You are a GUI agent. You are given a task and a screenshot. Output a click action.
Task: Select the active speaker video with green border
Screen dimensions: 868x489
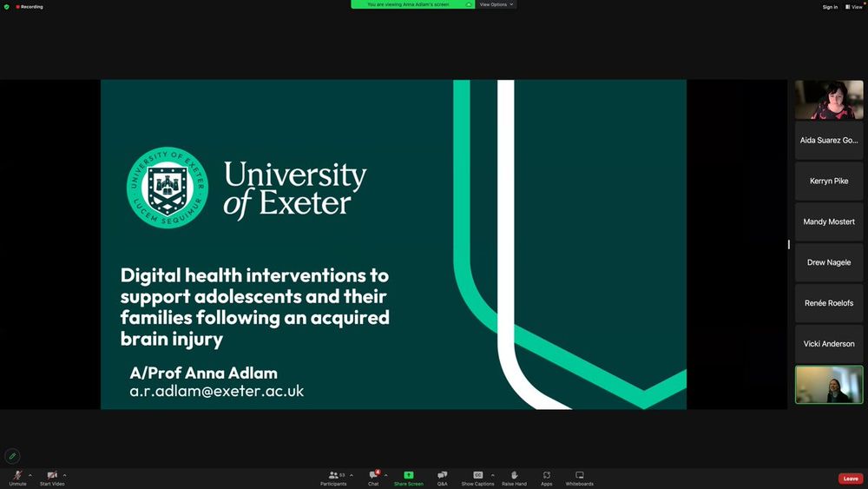coord(829,384)
